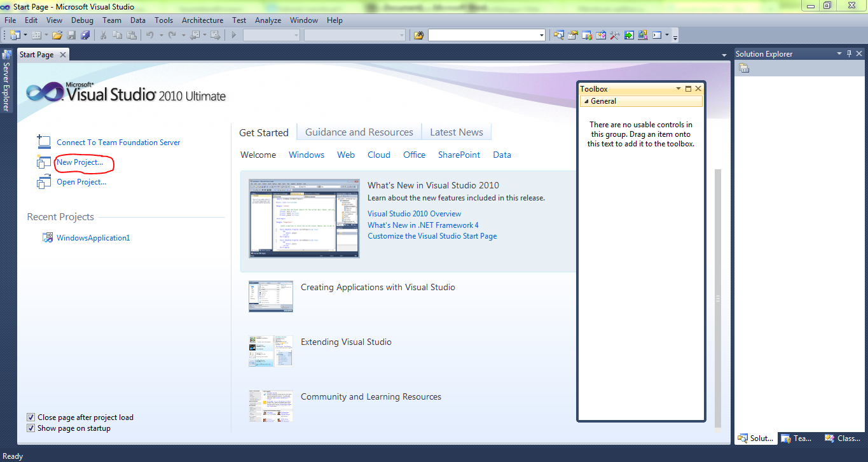This screenshot has height=462, width=868.
Task: Click the Find in Files binoculars icon
Action: 418,35
